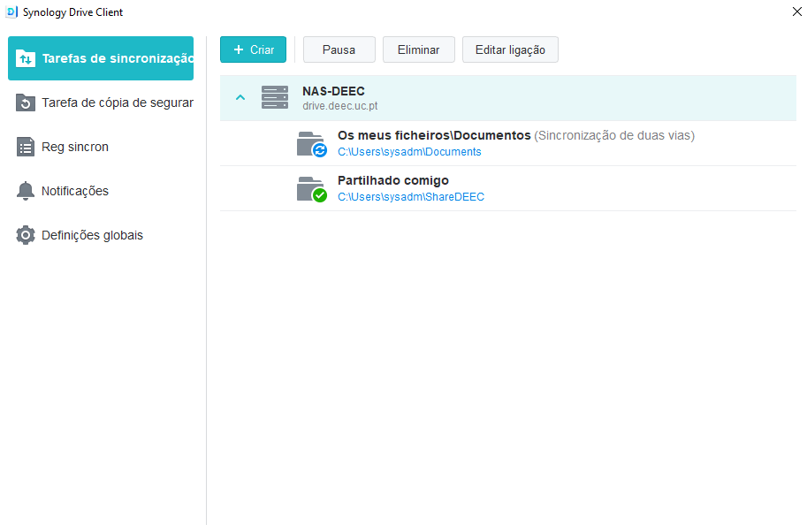The image size is (807, 532).
Task: Go to Notificações section
Action: (x=101, y=191)
